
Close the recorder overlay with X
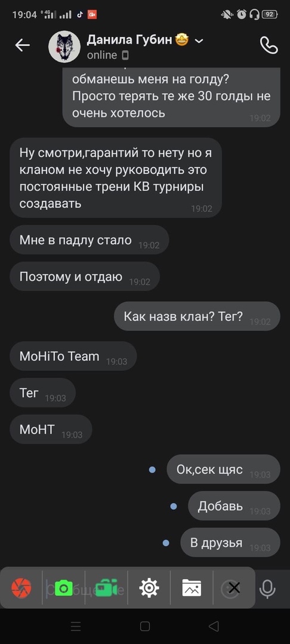[x=234, y=588]
